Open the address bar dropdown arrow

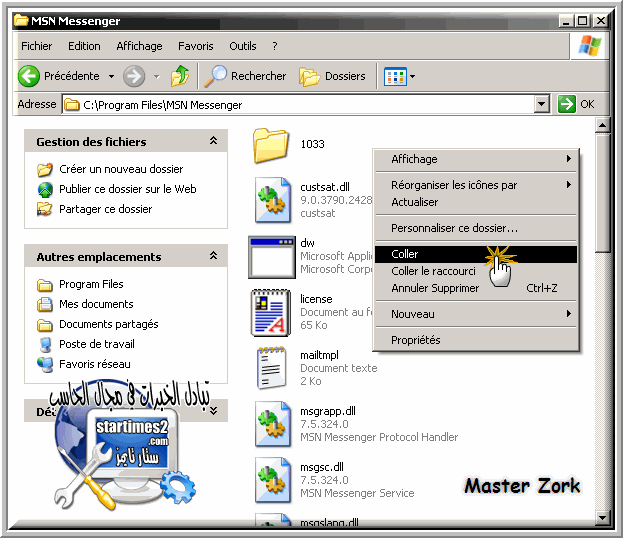[541, 105]
